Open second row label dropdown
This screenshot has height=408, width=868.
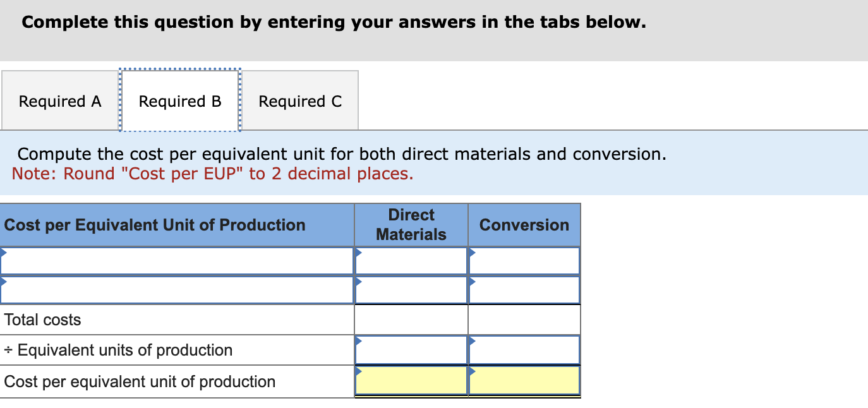[x=177, y=290]
